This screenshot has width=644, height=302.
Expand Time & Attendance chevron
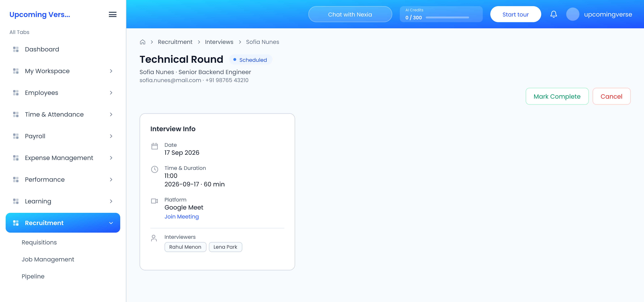click(111, 114)
